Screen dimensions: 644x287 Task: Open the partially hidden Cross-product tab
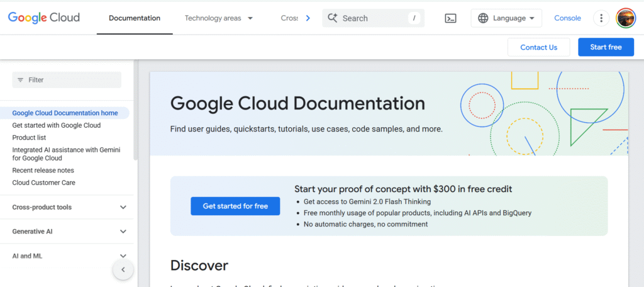coord(289,18)
